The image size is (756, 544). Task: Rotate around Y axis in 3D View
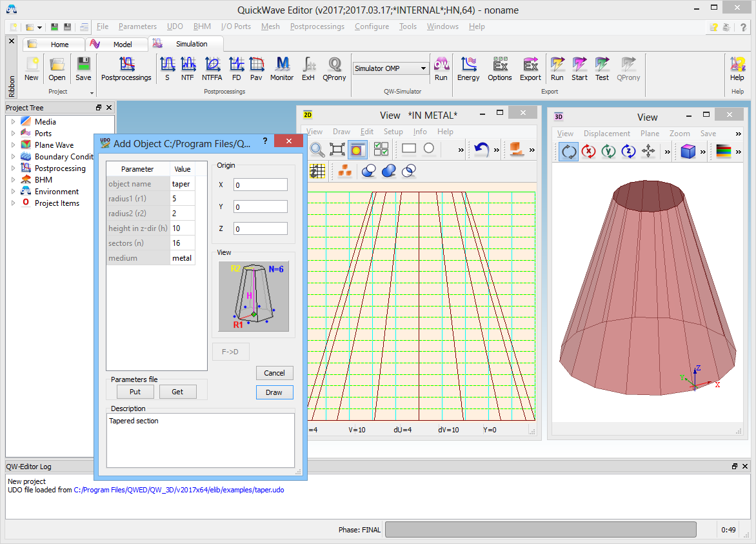[x=608, y=152]
